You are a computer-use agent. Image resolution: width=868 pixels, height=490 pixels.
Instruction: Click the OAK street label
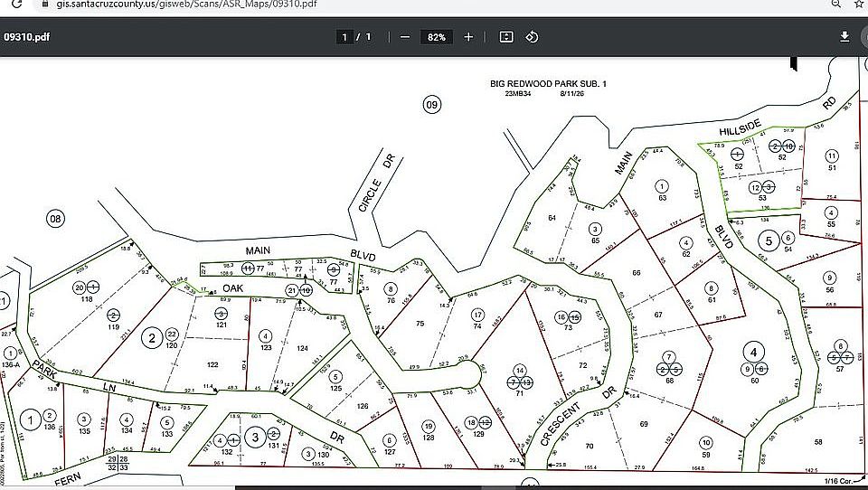click(233, 287)
